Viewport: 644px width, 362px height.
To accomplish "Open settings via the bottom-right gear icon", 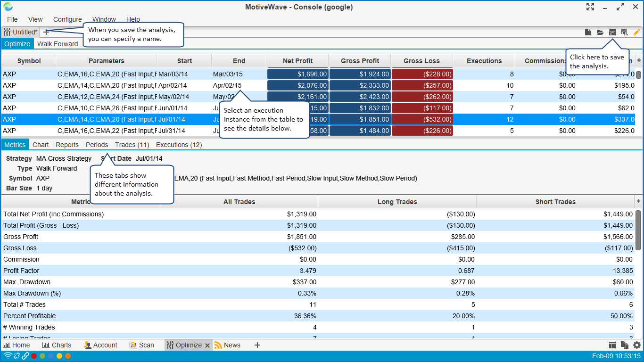I will point(636,345).
